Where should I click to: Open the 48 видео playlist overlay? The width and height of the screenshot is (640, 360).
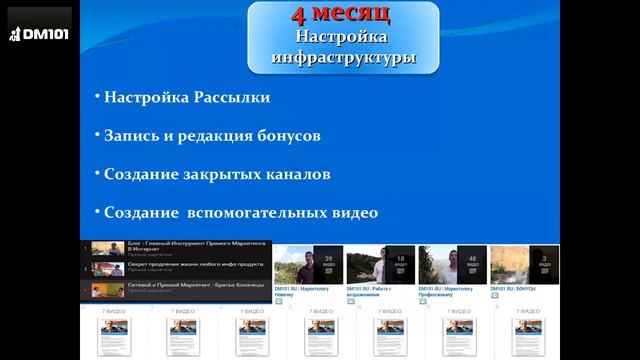click(472, 265)
